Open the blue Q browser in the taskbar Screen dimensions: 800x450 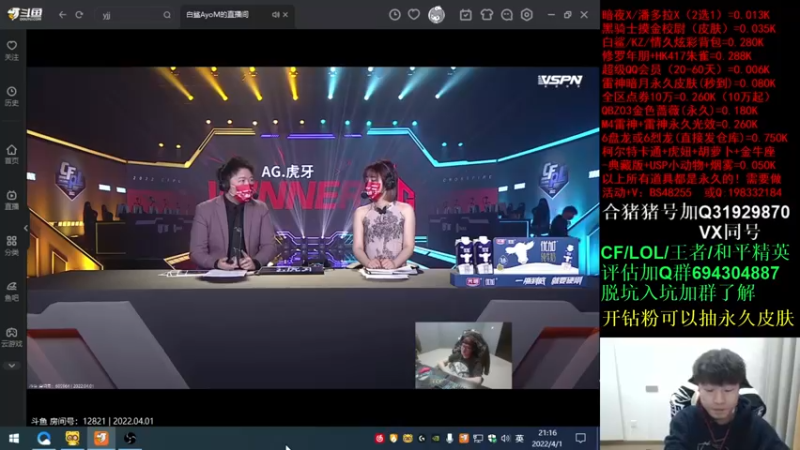point(44,438)
